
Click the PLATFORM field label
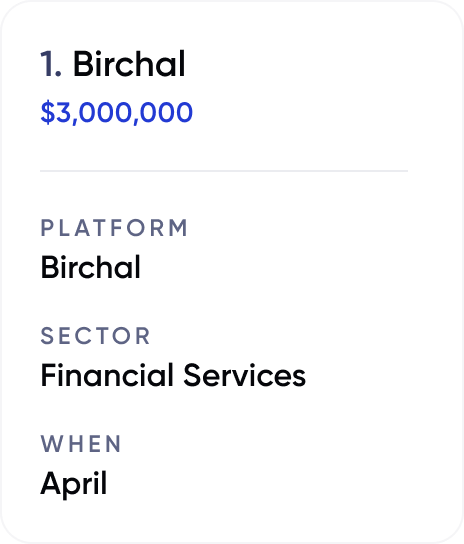114,228
